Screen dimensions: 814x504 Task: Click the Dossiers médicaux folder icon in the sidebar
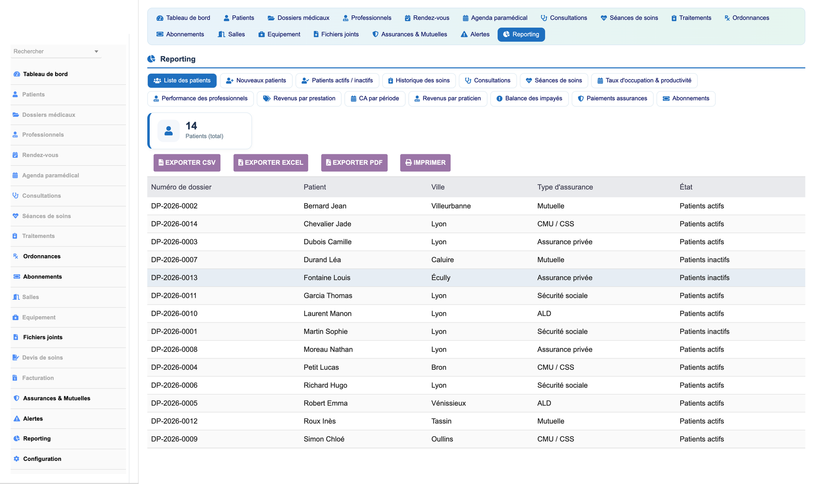click(15, 115)
